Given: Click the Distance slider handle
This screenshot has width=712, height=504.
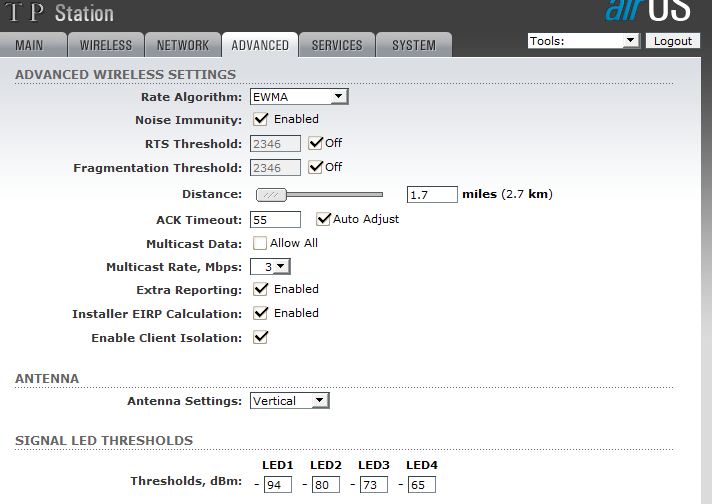Looking at the screenshot, I should (271, 195).
